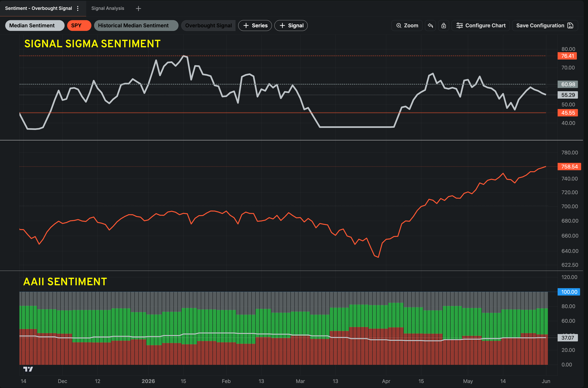
Task: Click the 37.07 AAII value label
Action: (568, 338)
